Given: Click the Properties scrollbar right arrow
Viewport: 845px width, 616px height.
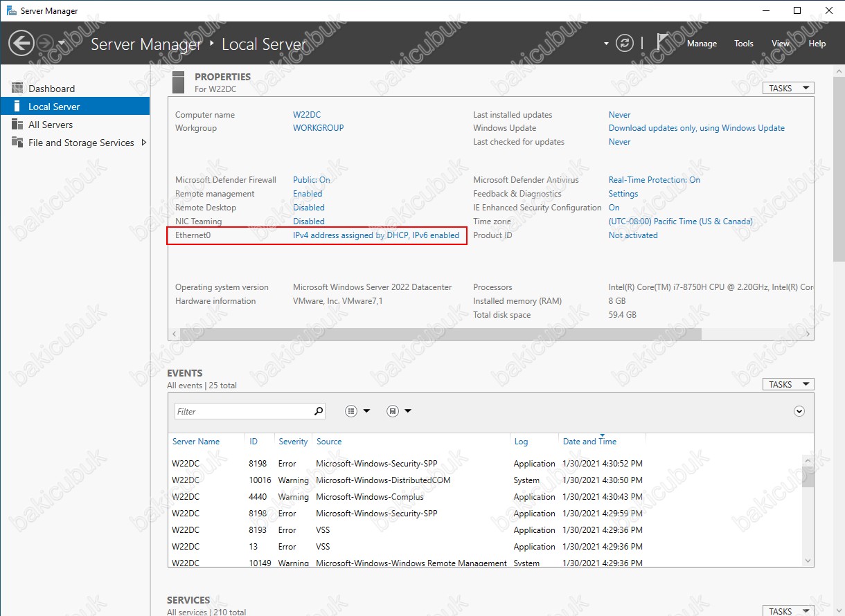Looking at the screenshot, I should [x=808, y=334].
